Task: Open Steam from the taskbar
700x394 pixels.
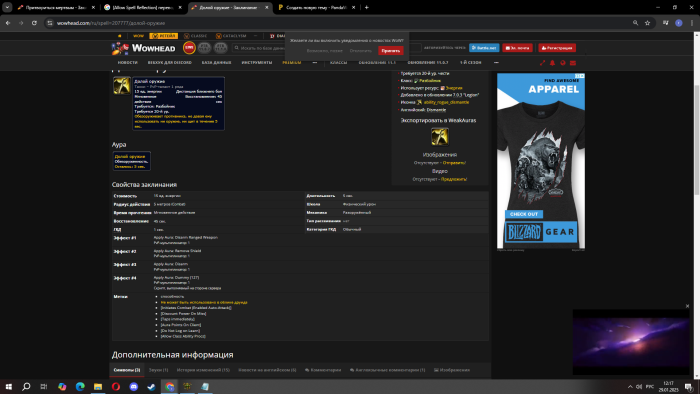Action: 151,386
